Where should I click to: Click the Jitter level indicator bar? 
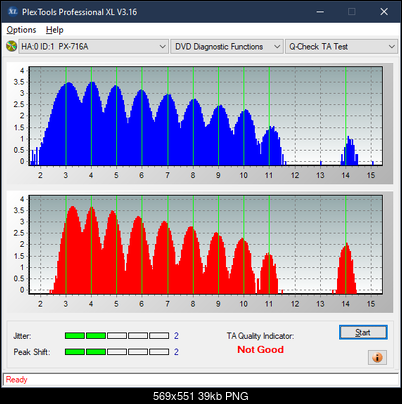click(x=117, y=336)
